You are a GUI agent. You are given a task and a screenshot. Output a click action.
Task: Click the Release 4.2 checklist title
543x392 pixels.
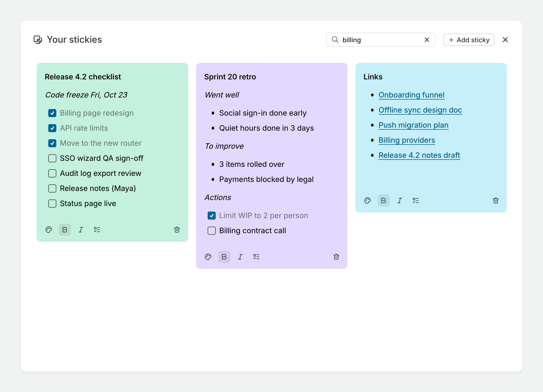[83, 77]
